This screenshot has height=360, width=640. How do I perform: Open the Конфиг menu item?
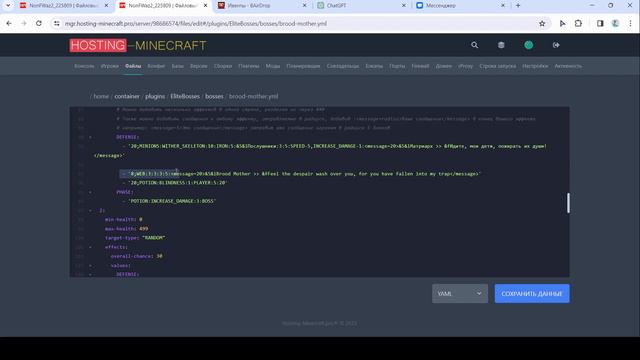pos(156,66)
